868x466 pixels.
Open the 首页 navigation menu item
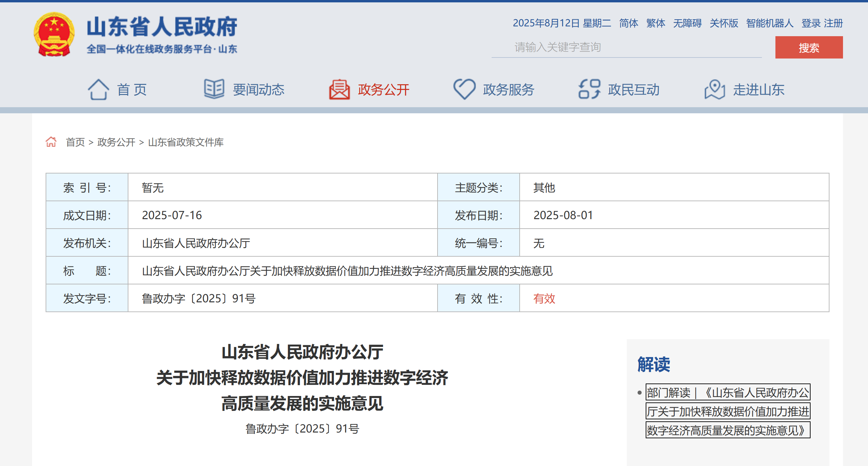coord(132,90)
